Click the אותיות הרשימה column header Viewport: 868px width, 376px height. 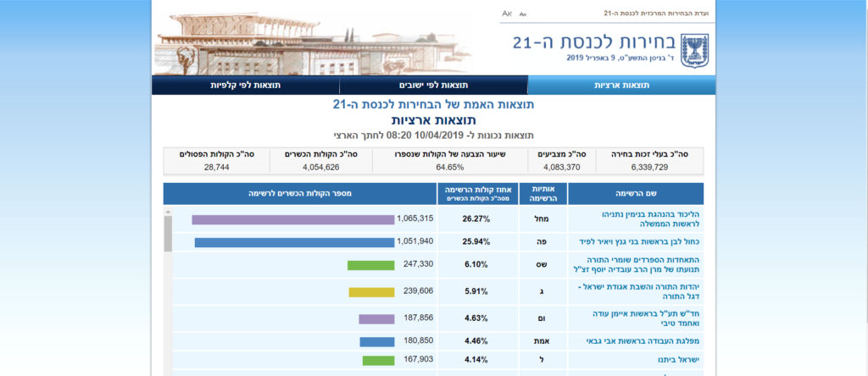[x=543, y=194]
